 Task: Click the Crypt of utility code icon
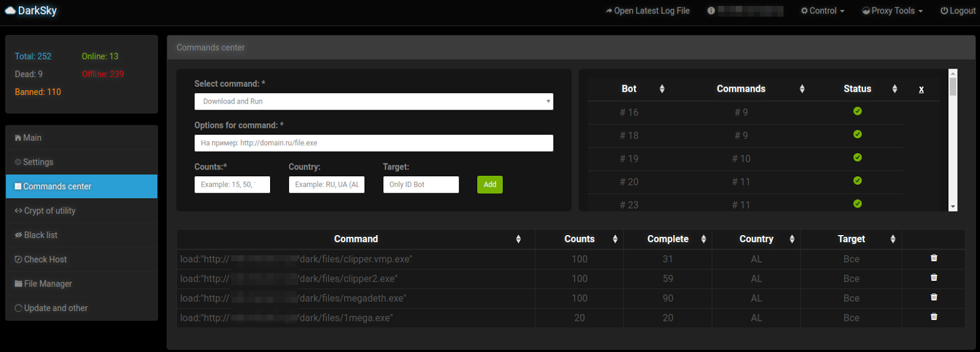click(18, 211)
